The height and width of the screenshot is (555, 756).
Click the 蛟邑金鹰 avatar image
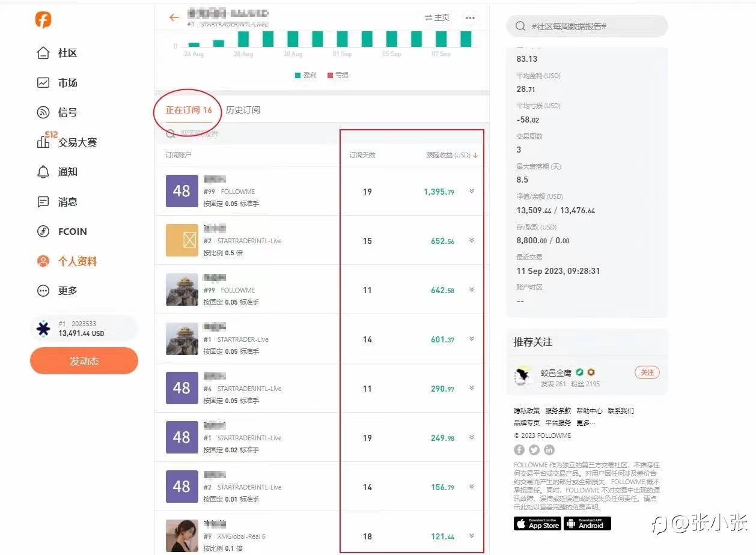point(525,376)
